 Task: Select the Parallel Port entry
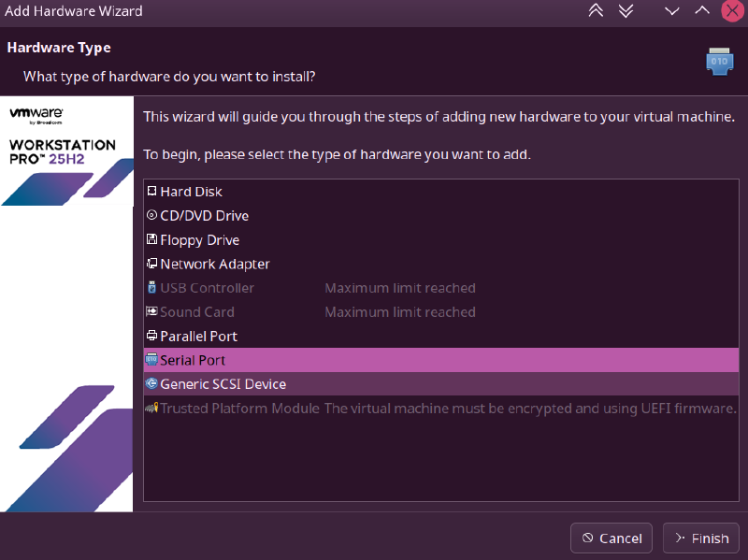click(198, 337)
